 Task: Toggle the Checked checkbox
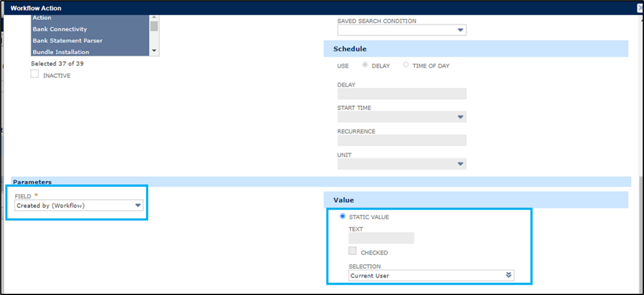[x=352, y=252]
